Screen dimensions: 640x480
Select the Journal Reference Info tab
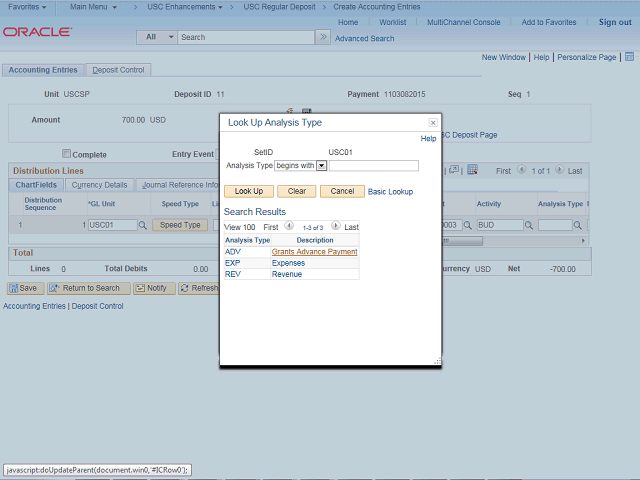tap(179, 185)
